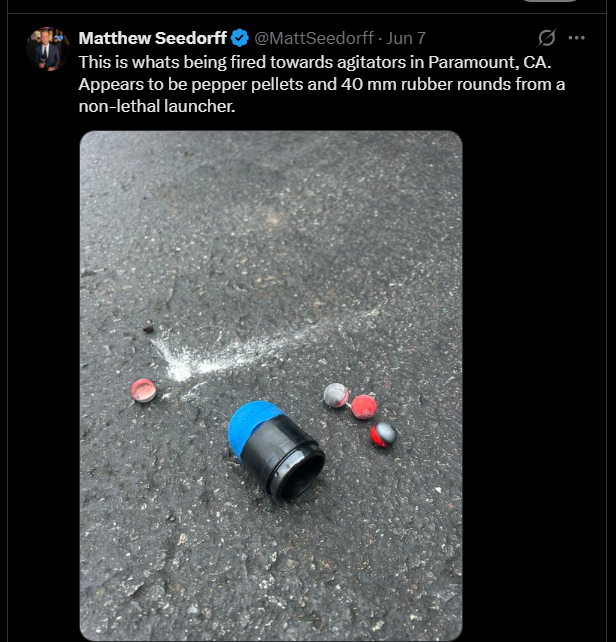This screenshot has height=642, width=616.
Task: Click the gray dusty pellet in photo
Action: point(336,395)
